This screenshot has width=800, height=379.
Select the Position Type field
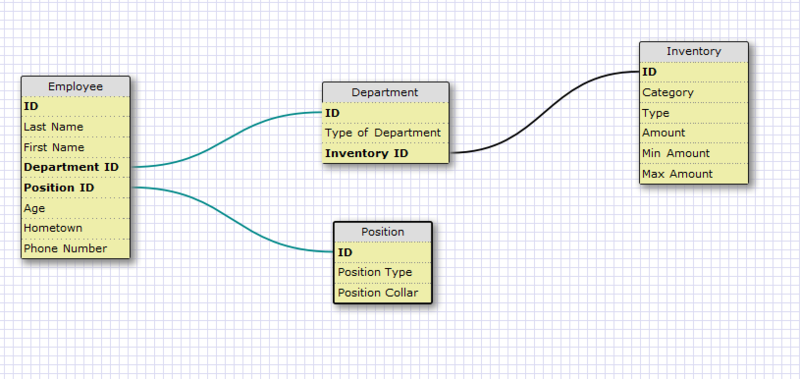click(x=383, y=272)
